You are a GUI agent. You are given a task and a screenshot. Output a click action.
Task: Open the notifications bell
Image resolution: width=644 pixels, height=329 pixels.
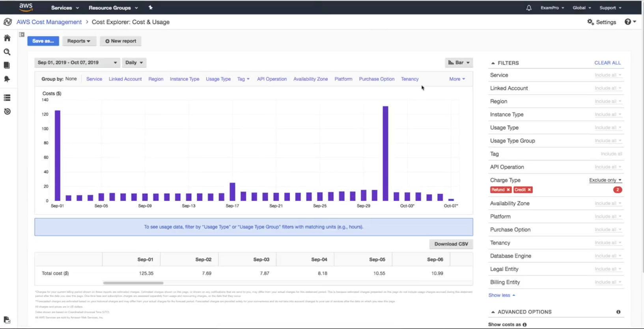click(x=529, y=8)
